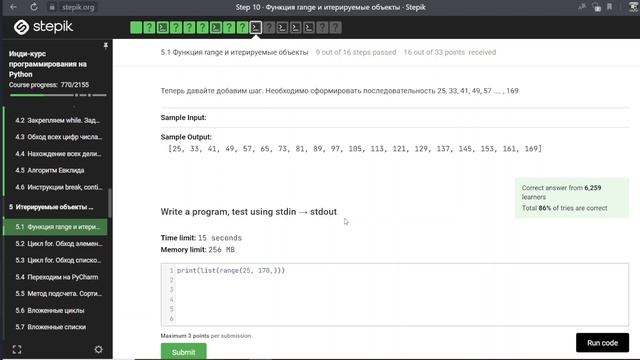Click the lock icon beside stepik.org
The width and height of the screenshot is (640, 360).
click(52, 7)
